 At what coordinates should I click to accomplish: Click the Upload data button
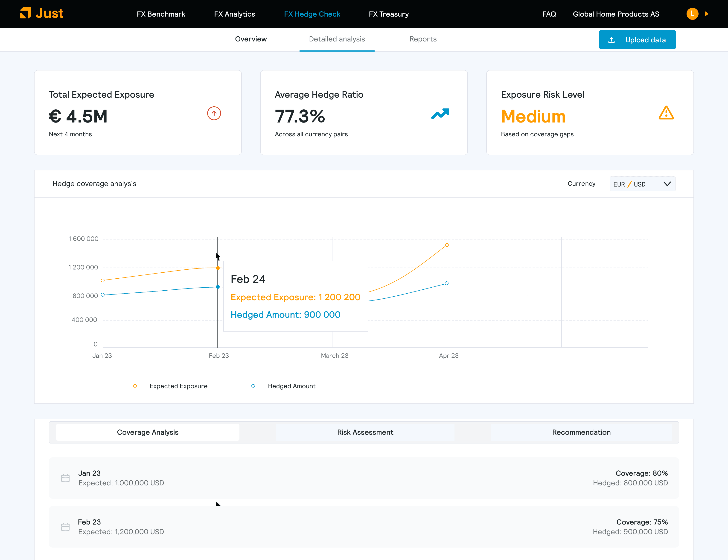click(x=637, y=40)
